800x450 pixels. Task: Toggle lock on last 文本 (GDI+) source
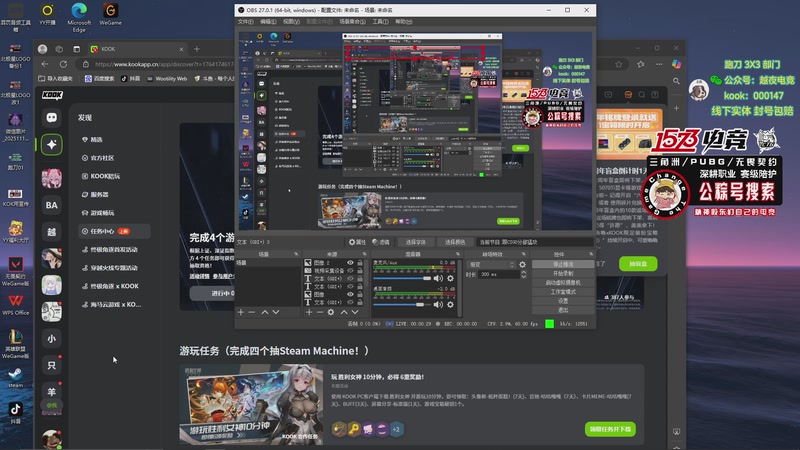click(360, 303)
